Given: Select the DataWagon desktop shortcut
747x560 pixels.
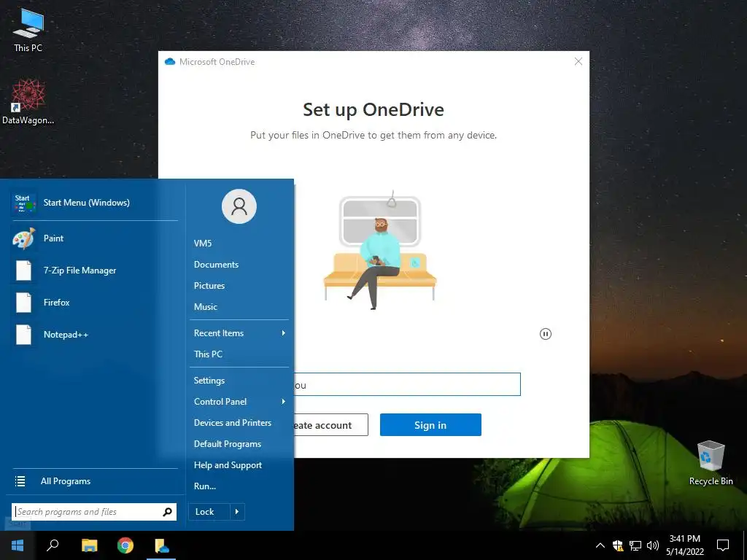Looking at the screenshot, I should (28, 102).
